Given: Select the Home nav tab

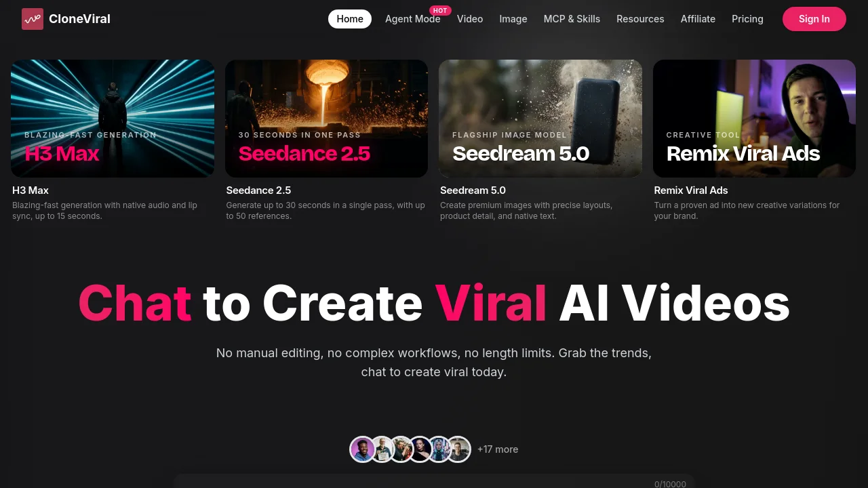Looking at the screenshot, I should pos(350,19).
